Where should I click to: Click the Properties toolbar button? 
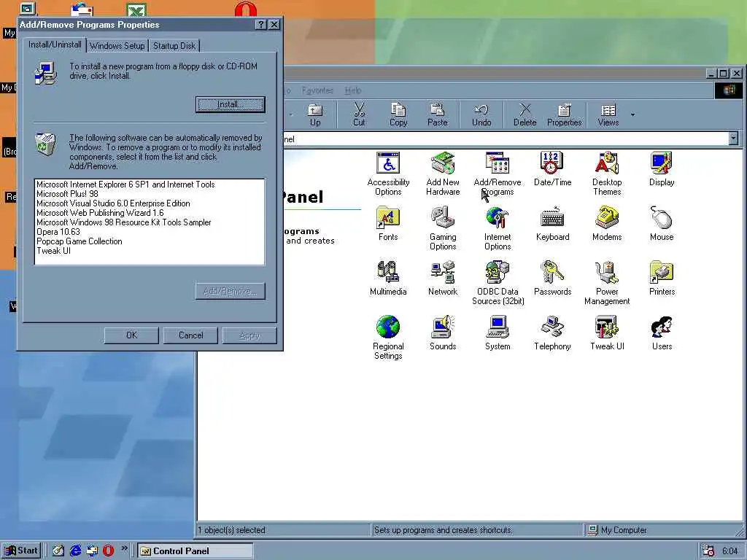click(564, 115)
